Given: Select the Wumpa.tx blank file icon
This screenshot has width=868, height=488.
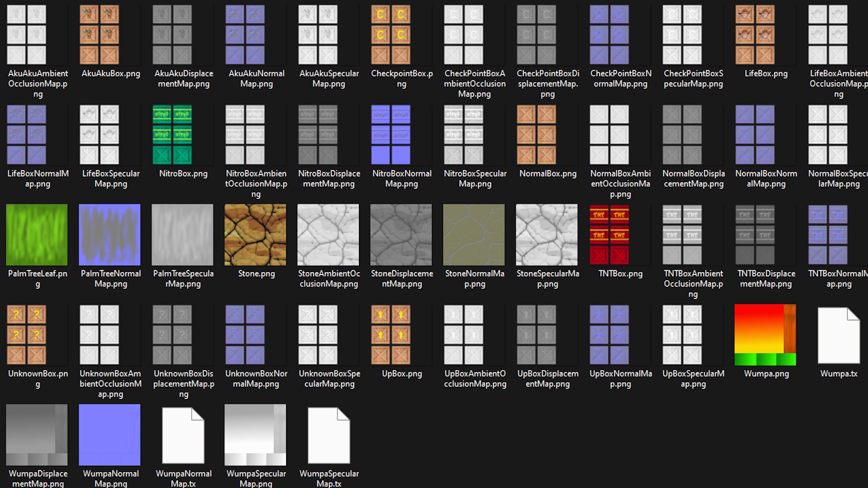Looking at the screenshot, I should (x=839, y=335).
